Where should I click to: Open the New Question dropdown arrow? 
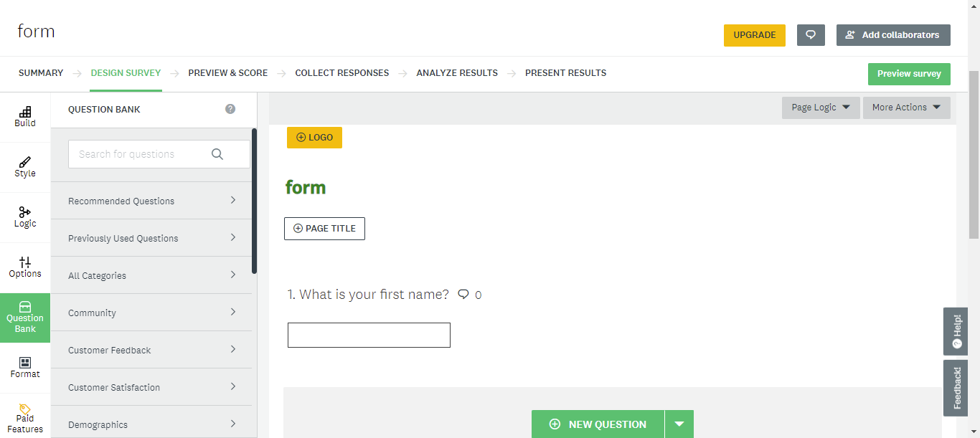coord(679,424)
